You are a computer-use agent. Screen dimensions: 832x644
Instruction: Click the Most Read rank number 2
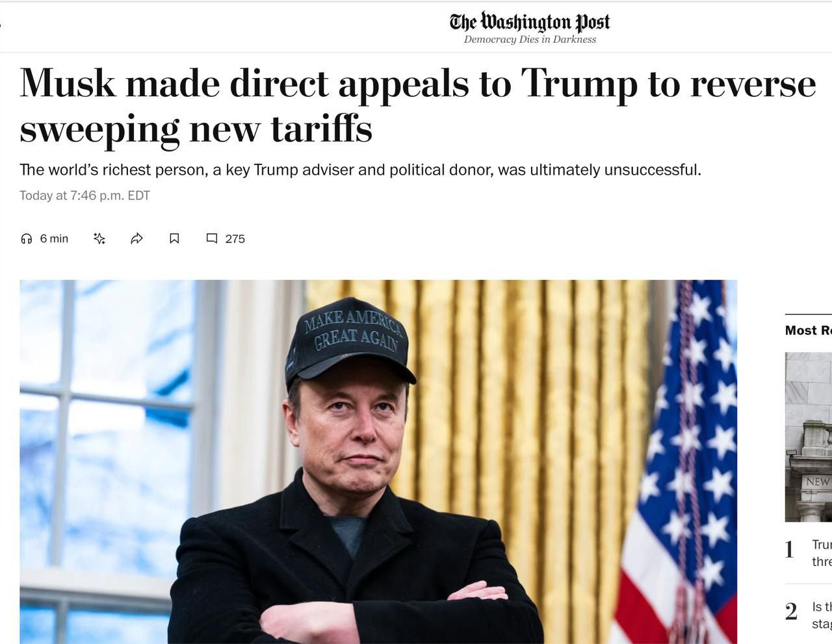click(x=791, y=612)
